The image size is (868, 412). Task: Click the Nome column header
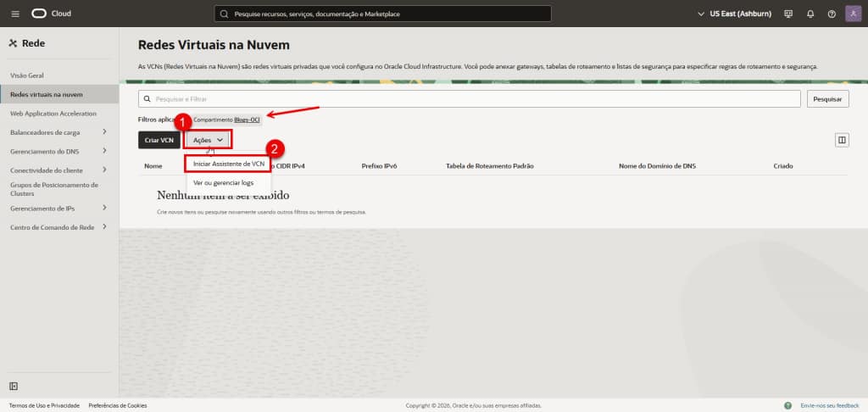pos(153,166)
